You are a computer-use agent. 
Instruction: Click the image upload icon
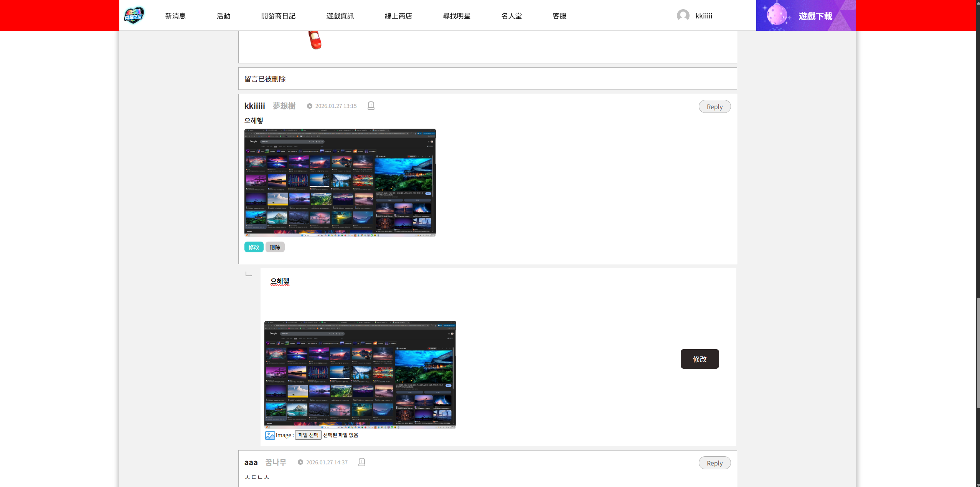(270, 435)
